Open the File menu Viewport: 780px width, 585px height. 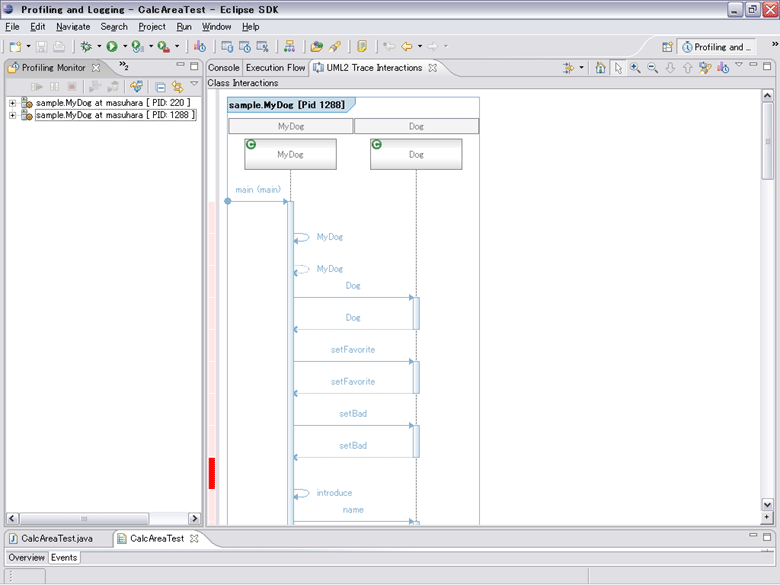point(12,27)
